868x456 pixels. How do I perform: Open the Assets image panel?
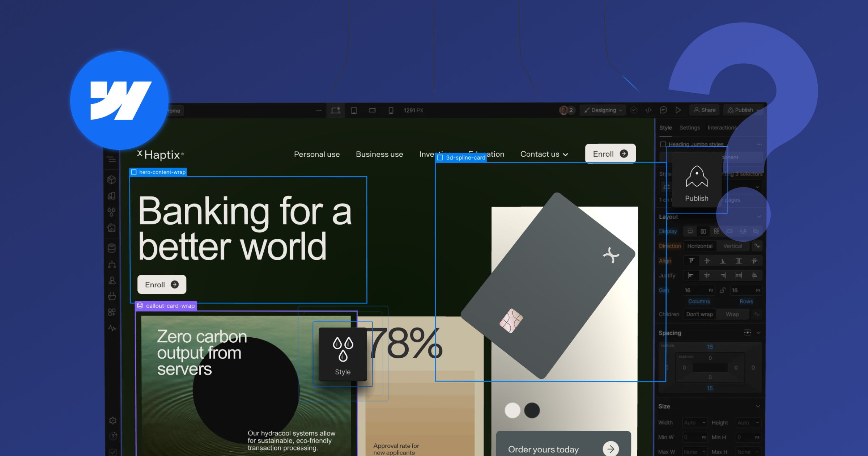point(112,228)
